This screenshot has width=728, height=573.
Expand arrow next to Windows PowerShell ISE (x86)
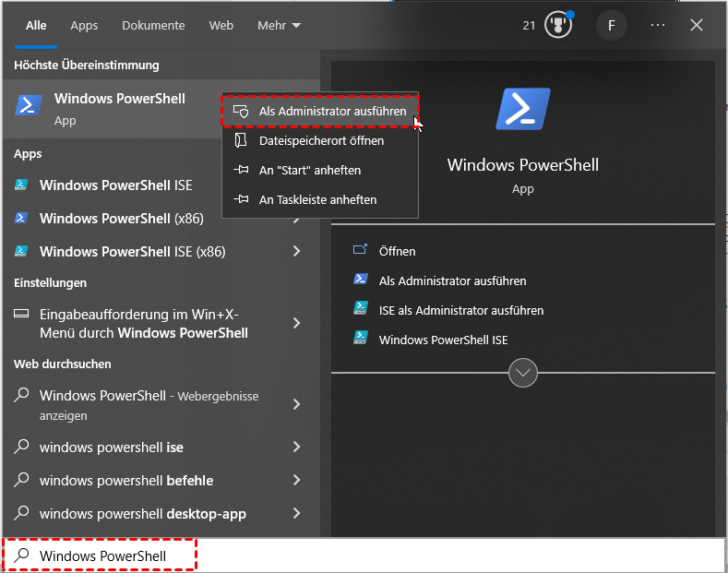[x=296, y=252]
